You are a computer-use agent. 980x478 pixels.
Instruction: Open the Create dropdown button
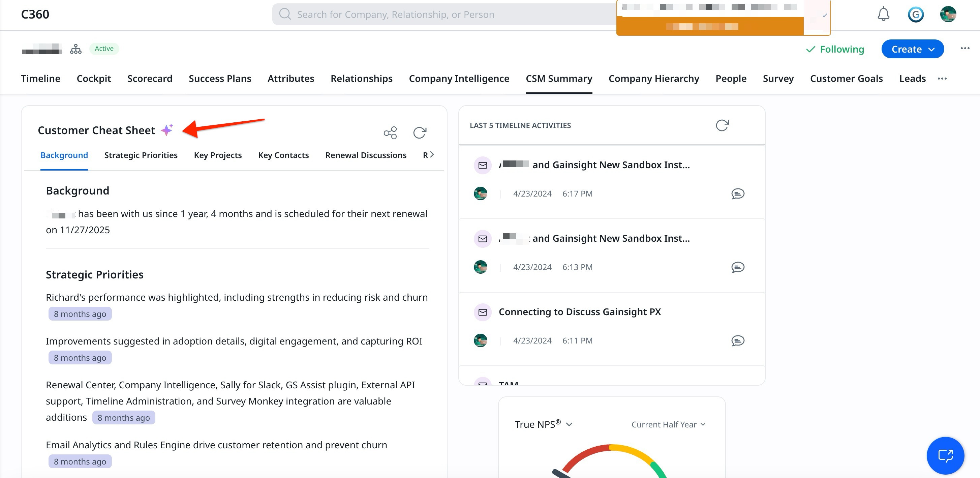tap(912, 49)
